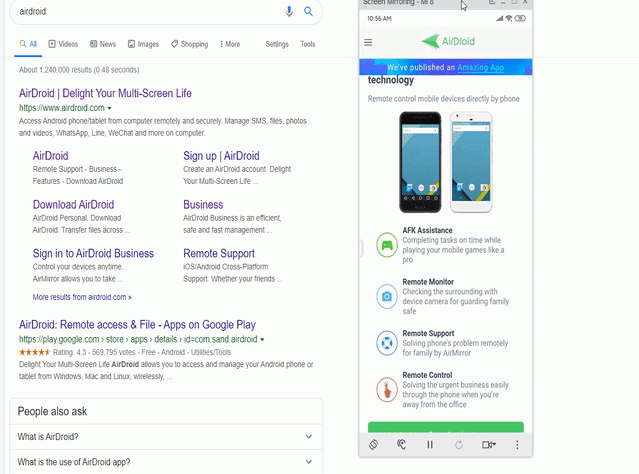Click the green button at bottom of phone screen
Image resolution: width=639 pixels, height=474 pixels.
coord(446,427)
